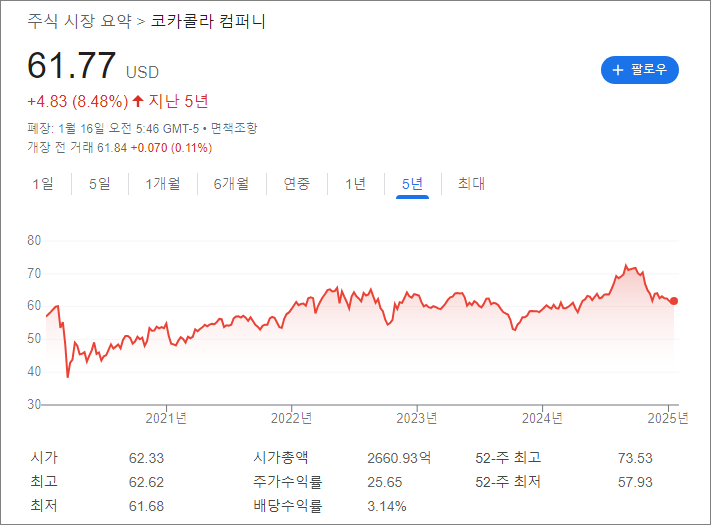The width and height of the screenshot is (711, 525).
Task: Click the 개장 전 거래 61.84 text
Action: click(77, 148)
